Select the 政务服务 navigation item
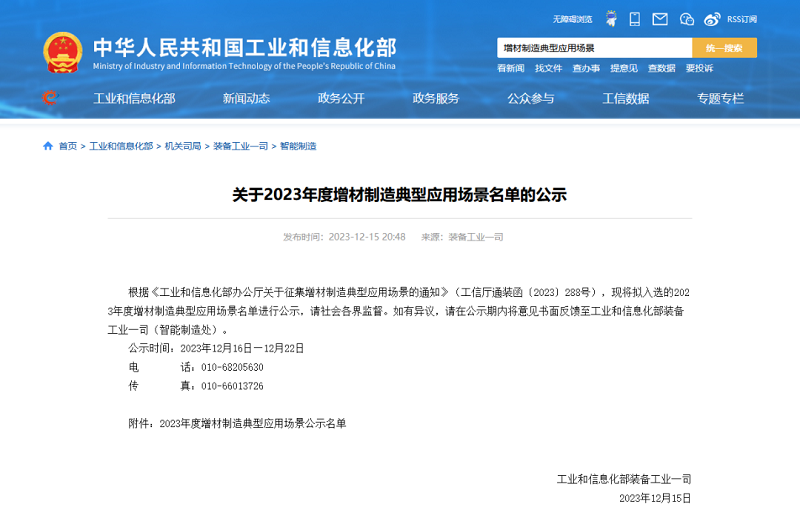Screen dimensions: 800x518 (436, 98)
